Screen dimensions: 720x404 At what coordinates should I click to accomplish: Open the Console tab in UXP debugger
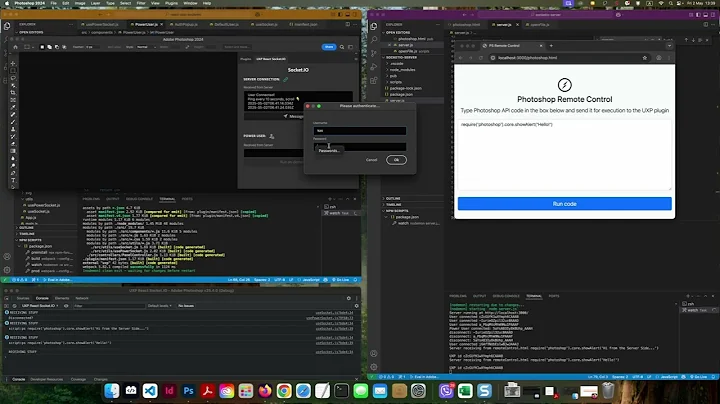tap(42, 298)
